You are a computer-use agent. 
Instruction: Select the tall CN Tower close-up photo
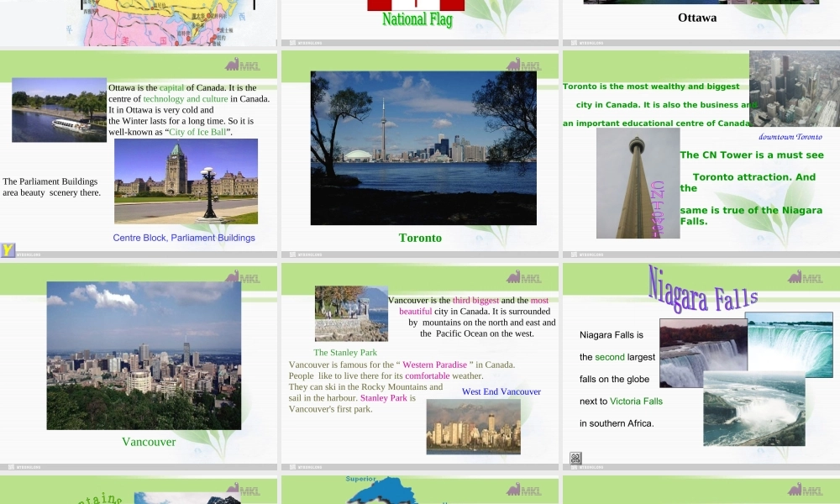[x=638, y=183]
